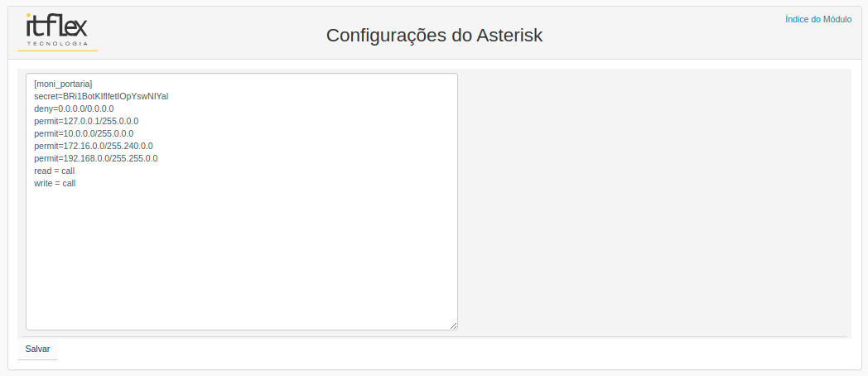Click the TECNOLOGIA tagline under the logo
Image resolution: width=868 pixels, height=376 pixels.
coord(57,43)
